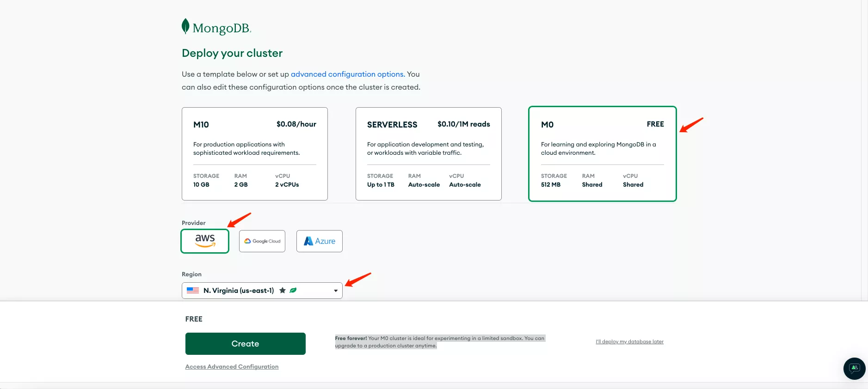Click Access Advanced Configuration link
Screen dimensions: 868x389
click(x=232, y=367)
